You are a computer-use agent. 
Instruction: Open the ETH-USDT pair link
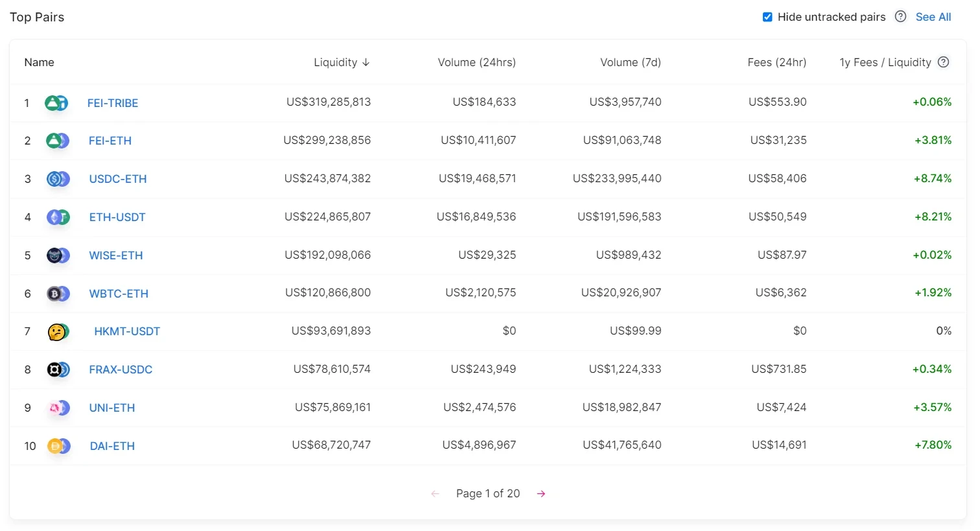(117, 217)
